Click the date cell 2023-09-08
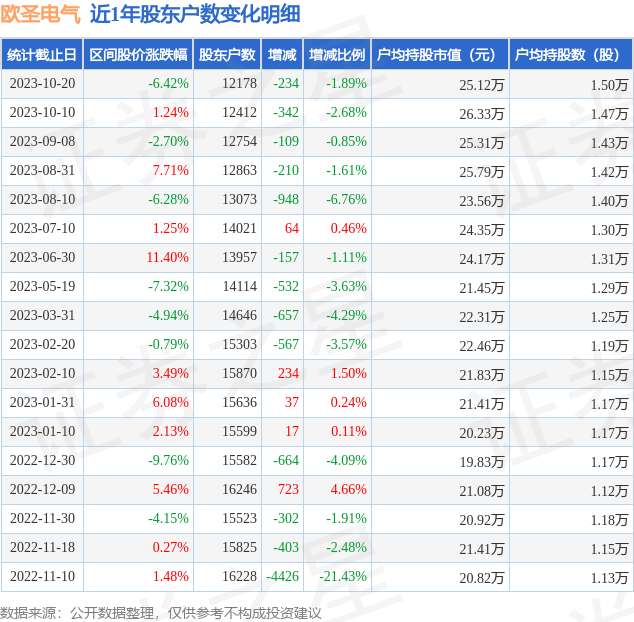 42,142
